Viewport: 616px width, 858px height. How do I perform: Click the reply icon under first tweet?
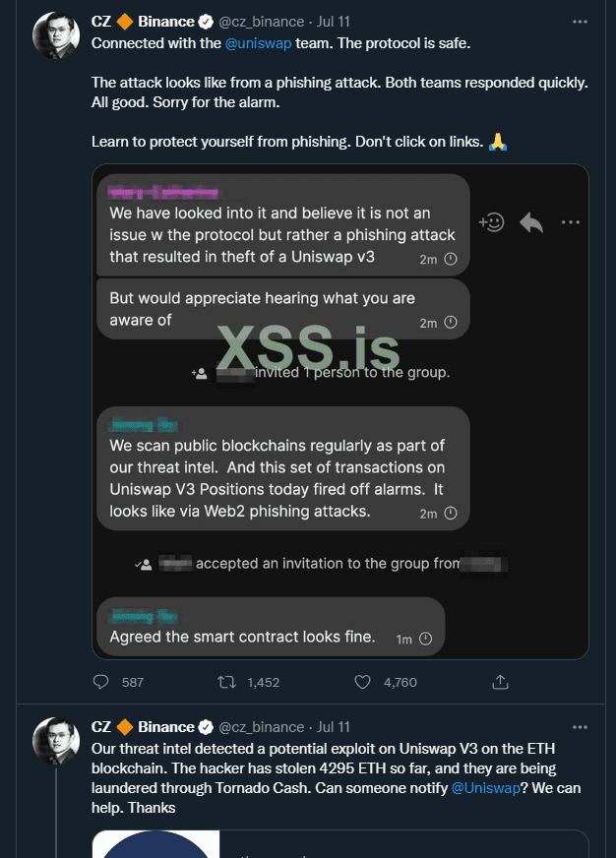coord(101,681)
